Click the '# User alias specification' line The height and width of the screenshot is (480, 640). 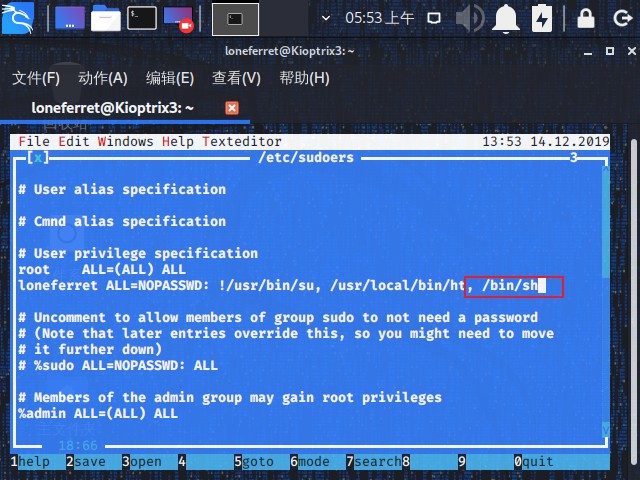(x=122, y=189)
